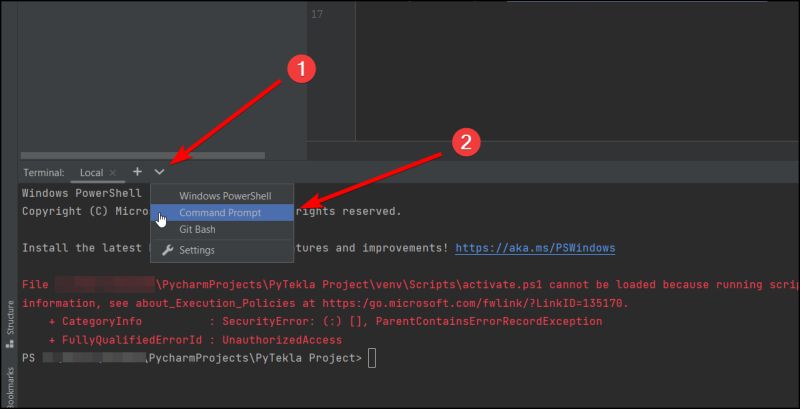
Task: Open terminal Settings from the menu
Action: [x=222, y=250]
